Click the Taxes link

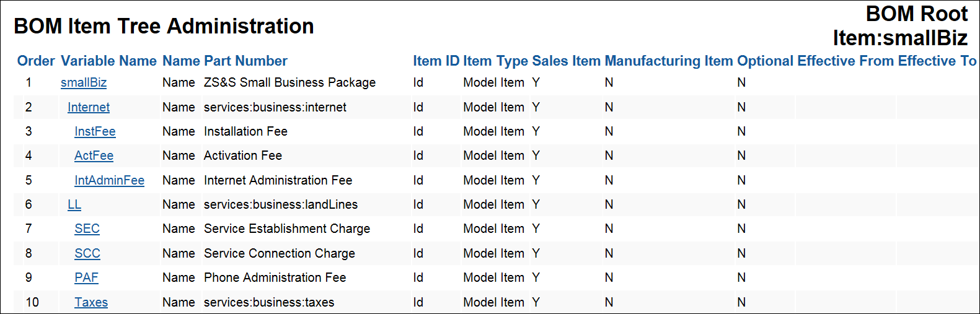[x=91, y=302]
